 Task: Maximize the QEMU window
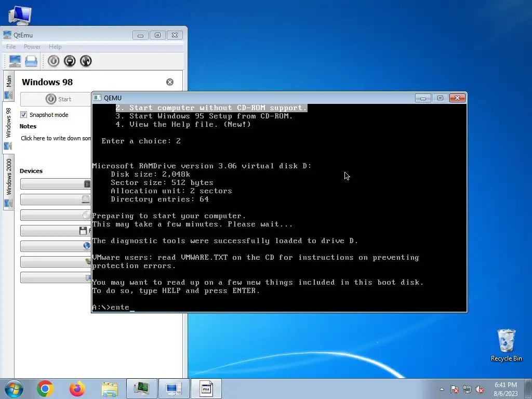click(x=440, y=98)
